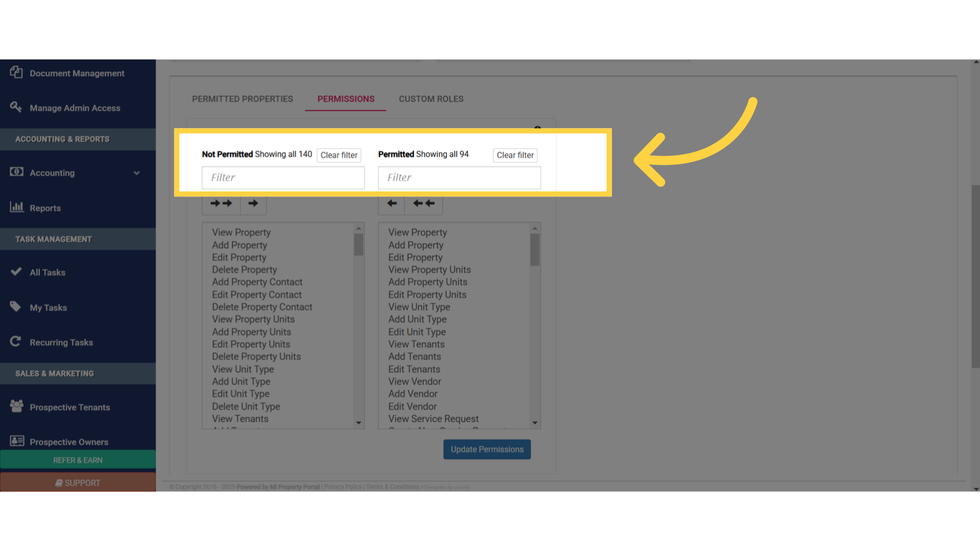
Task: Select the My Tasks tag icon
Action: click(x=15, y=307)
